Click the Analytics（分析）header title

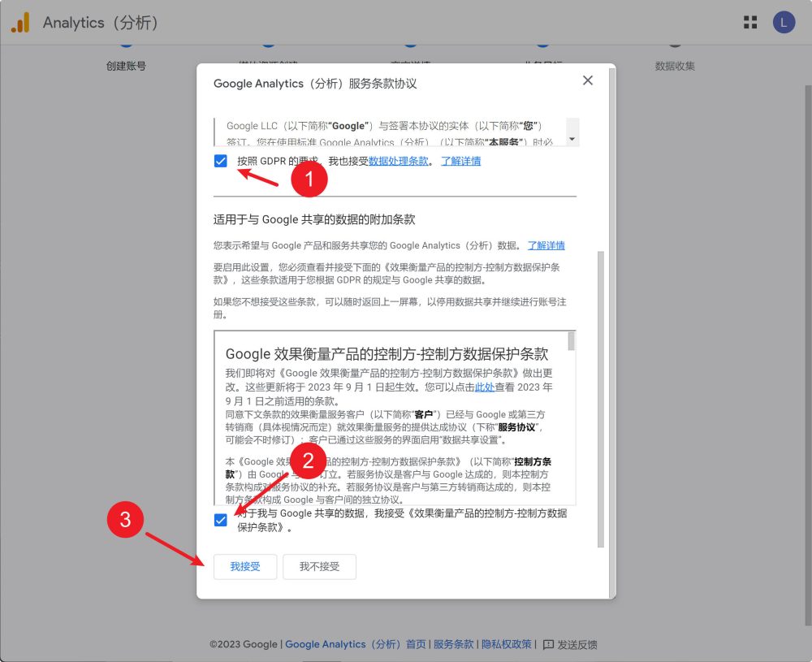click(x=101, y=23)
